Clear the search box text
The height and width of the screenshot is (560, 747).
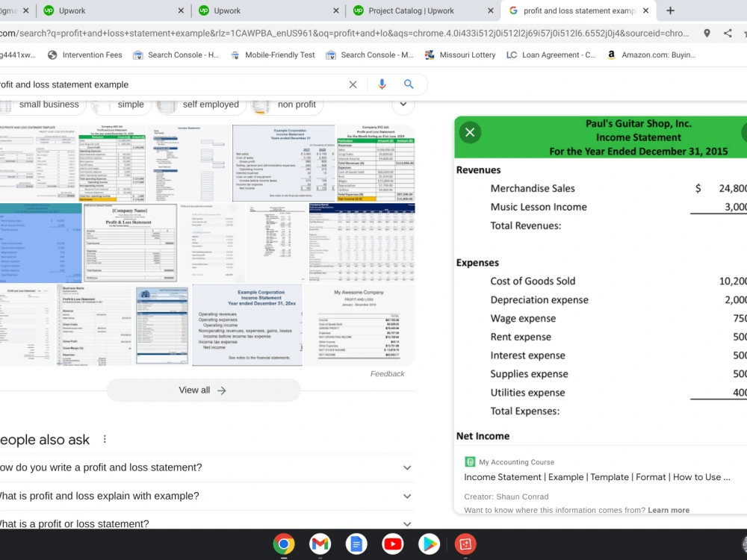pyautogui.click(x=353, y=84)
